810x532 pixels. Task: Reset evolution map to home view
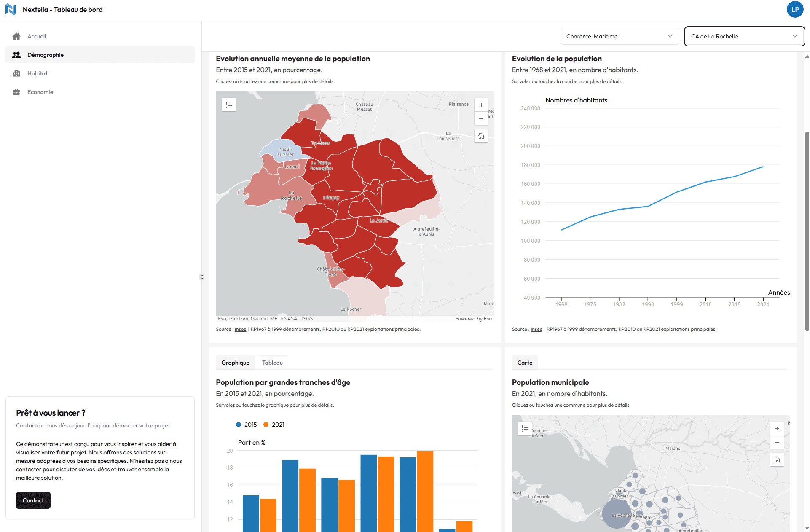click(481, 136)
